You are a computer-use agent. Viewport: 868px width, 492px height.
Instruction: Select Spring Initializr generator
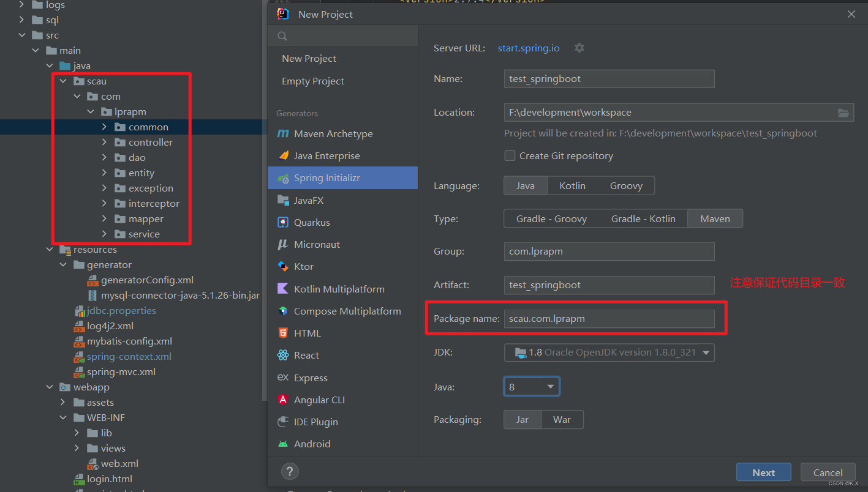[342, 178]
